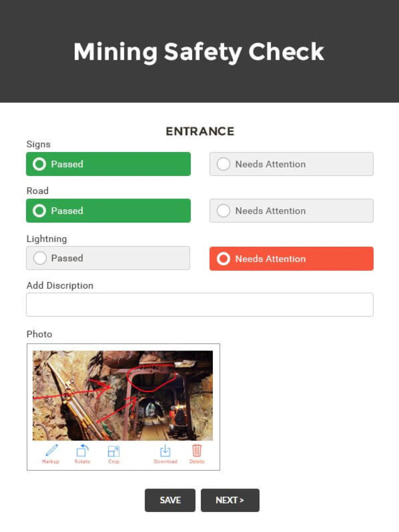
Task: Click the Rotate icon to rotate the photo
Action: [82, 450]
